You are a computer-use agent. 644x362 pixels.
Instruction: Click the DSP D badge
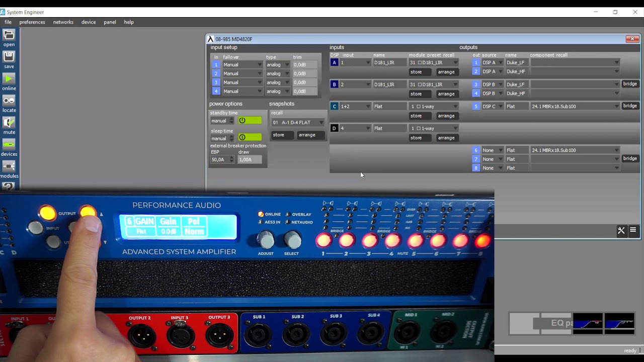[x=334, y=128]
